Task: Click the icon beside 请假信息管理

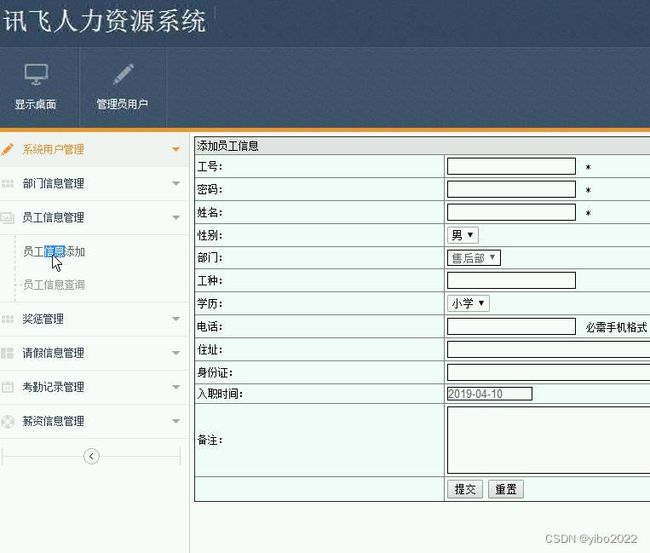Action: (7, 353)
